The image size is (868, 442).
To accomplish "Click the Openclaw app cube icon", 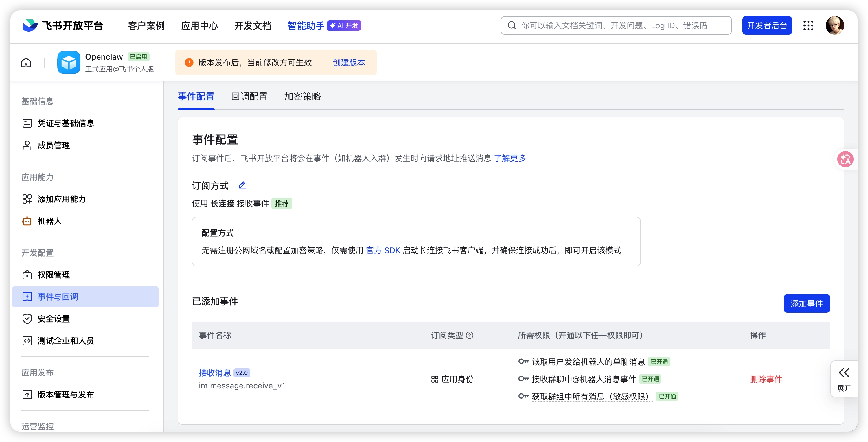I will (x=69, y=63).
